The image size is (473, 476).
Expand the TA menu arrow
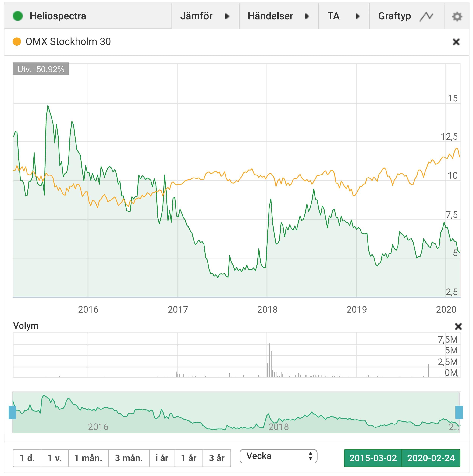click(x=357, y=16)
